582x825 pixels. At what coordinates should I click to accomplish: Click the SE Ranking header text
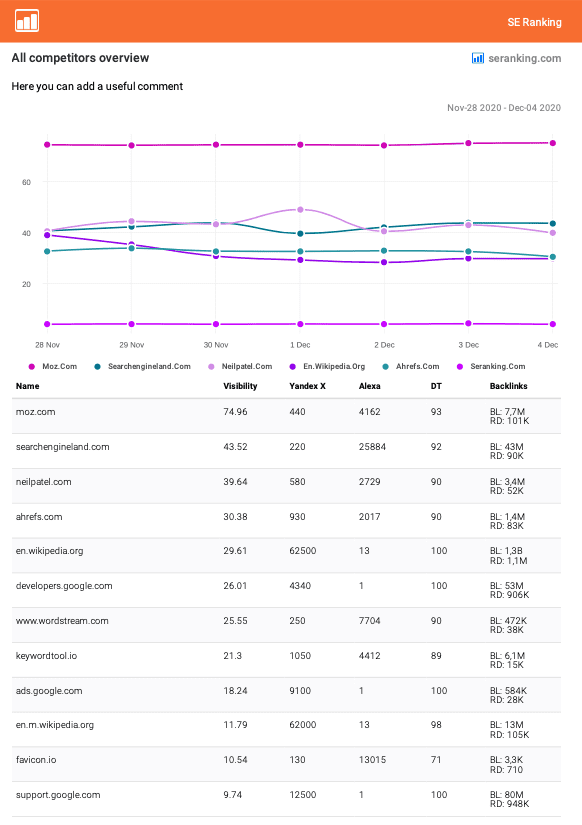tap(534, 22)
